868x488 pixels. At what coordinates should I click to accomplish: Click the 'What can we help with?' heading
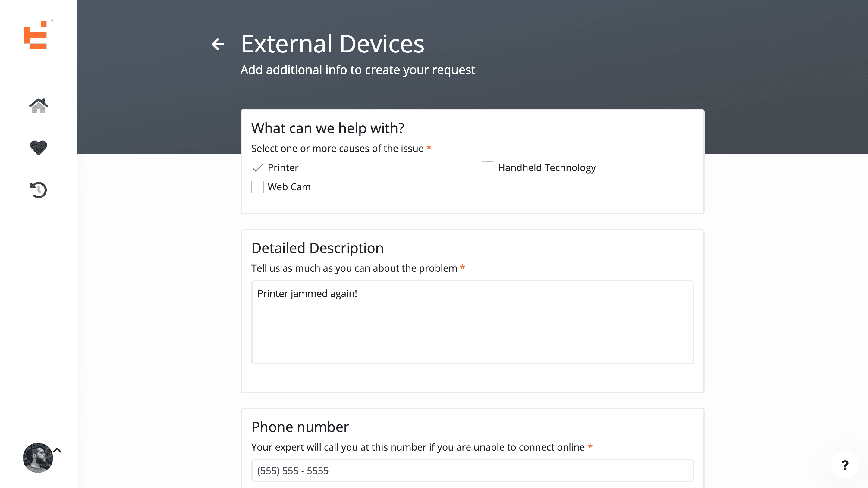[x=328, y=128]
